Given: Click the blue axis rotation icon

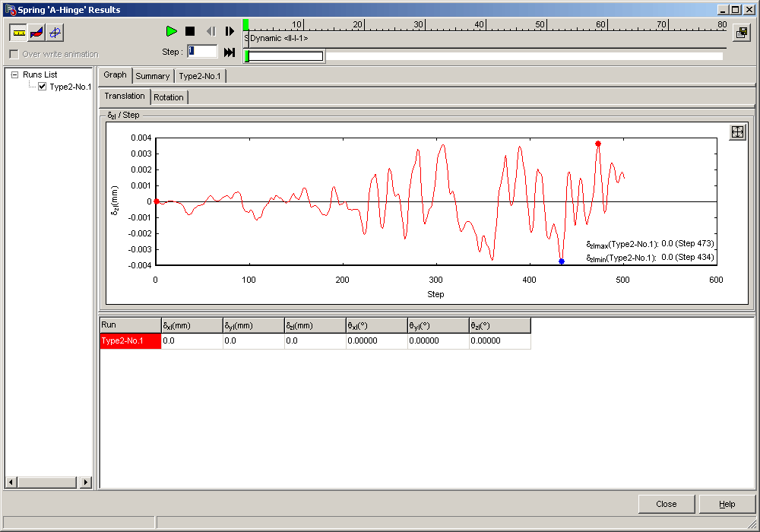Looking at the screenshot, I should point(55,33).
